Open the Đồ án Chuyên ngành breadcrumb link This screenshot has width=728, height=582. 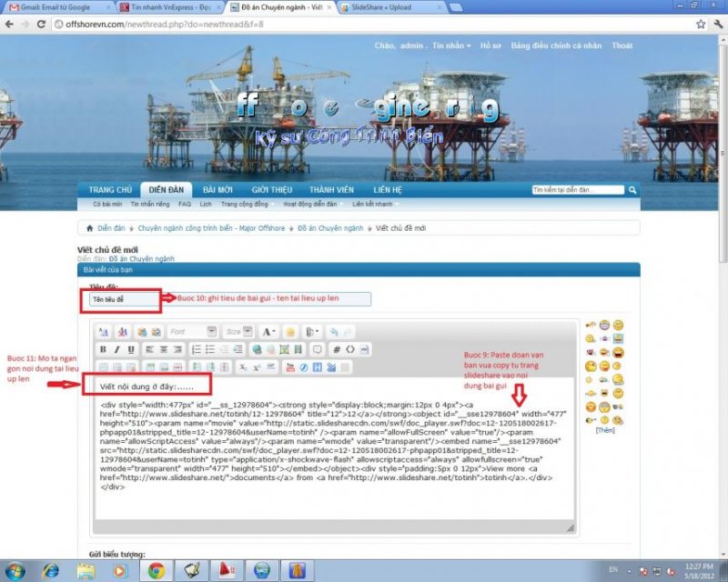[x=330, y=228]
